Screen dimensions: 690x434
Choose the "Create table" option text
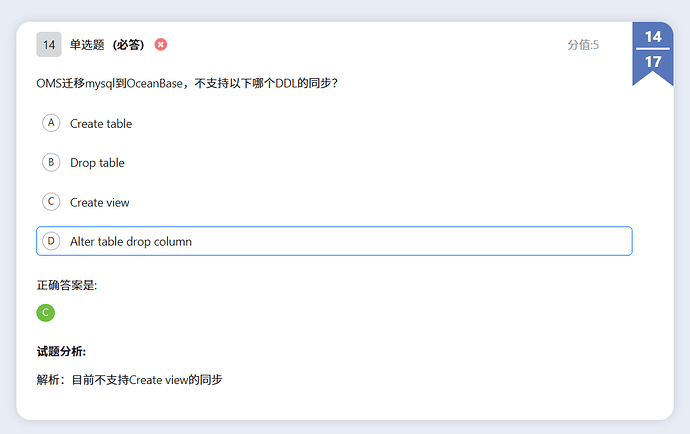[x=101, y=124]
